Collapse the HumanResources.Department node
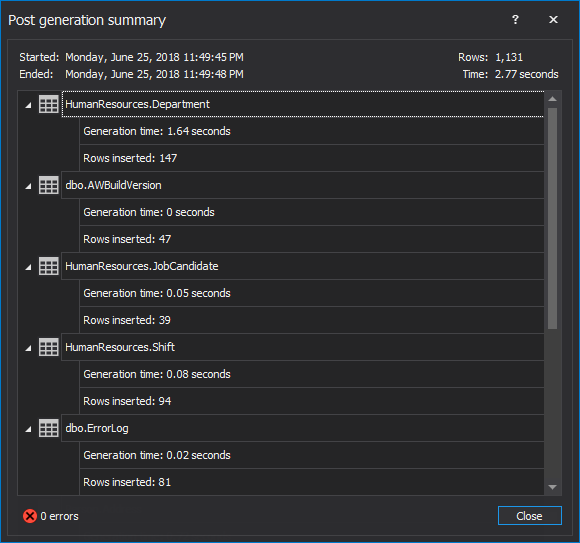Viewport: 580px width, 543px height. pos(28,105)
